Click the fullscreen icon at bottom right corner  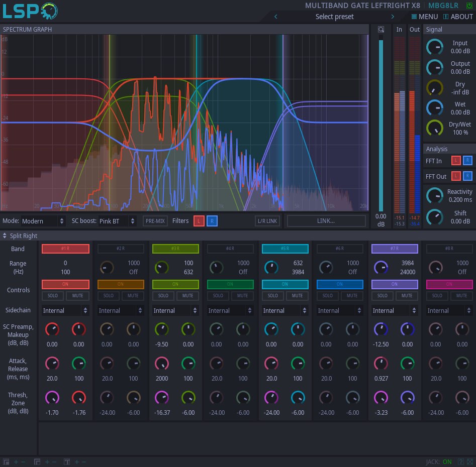click(x=470, y=462)
